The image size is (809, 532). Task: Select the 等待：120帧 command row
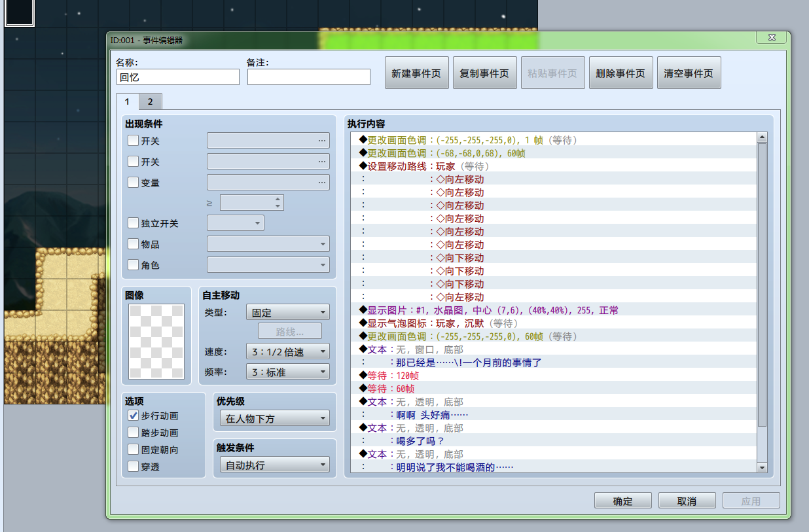553,376
